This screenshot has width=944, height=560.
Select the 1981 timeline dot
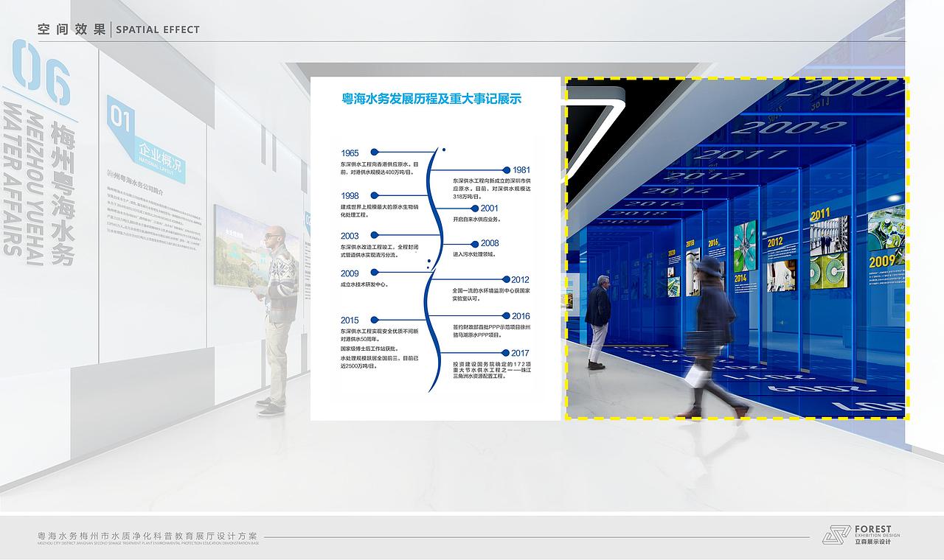[507, 170]
